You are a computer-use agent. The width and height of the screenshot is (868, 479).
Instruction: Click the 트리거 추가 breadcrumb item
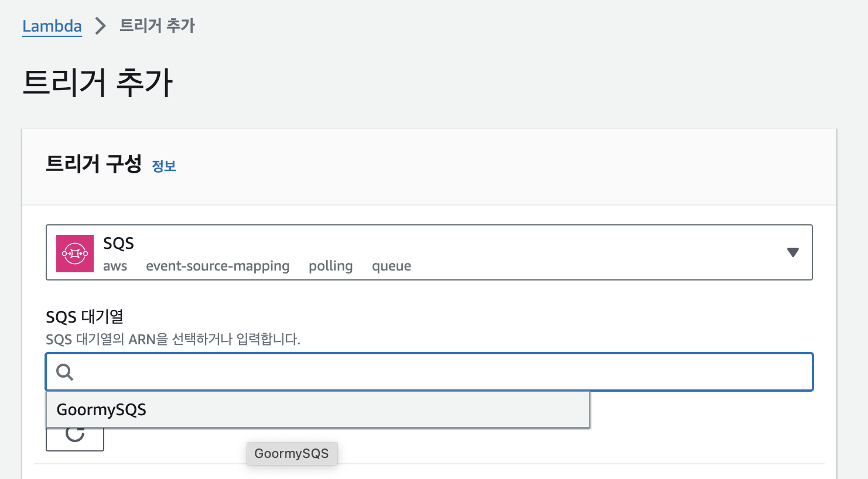click(x=157, y=26)
